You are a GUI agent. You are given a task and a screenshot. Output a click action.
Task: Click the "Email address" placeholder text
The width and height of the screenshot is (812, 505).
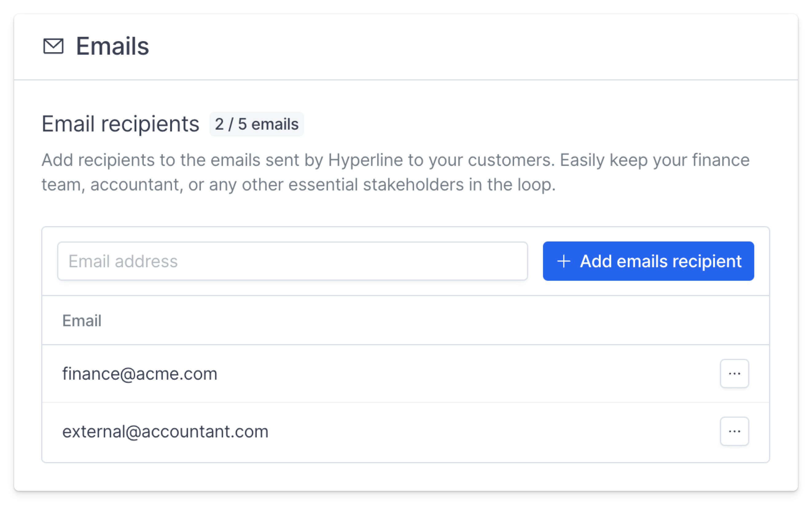coord(123,261)
